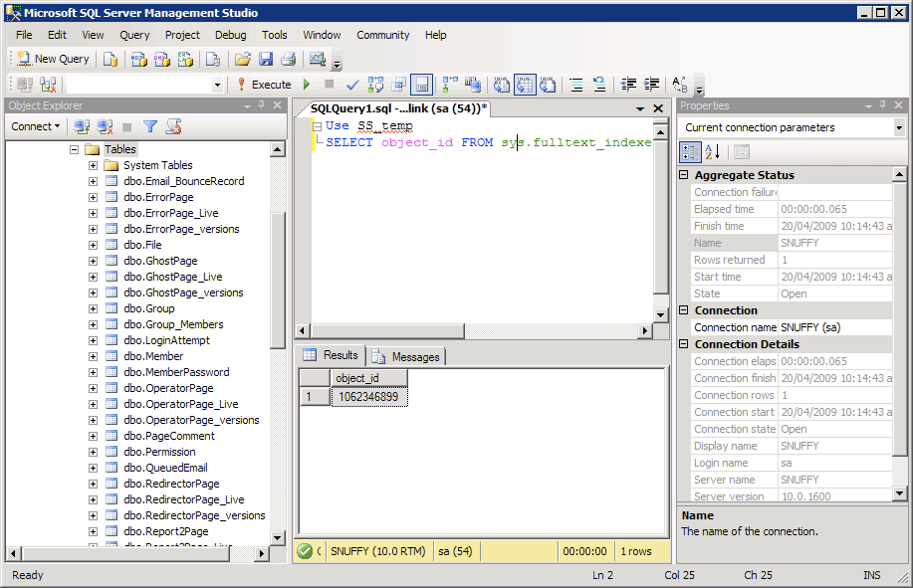Parse the query with the checkmark icon

coord(349,85)
